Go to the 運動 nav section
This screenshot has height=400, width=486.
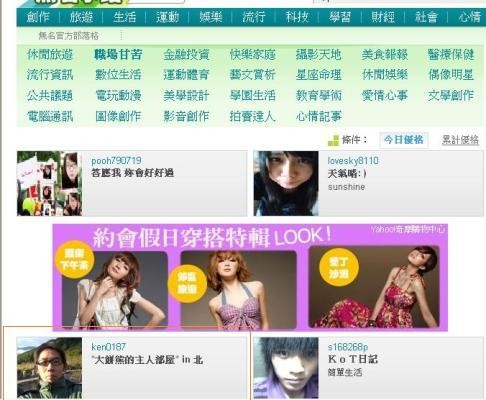pyautogui.click(x=167, y=17)
